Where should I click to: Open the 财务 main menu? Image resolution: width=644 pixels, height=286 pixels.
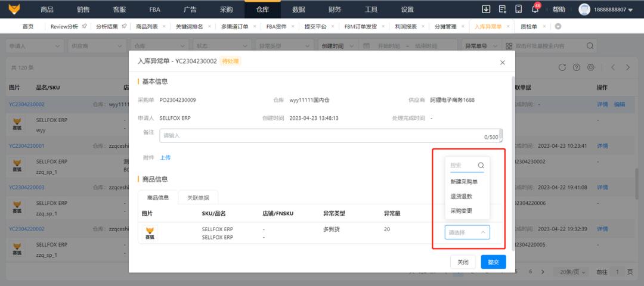tap(335, 10)
